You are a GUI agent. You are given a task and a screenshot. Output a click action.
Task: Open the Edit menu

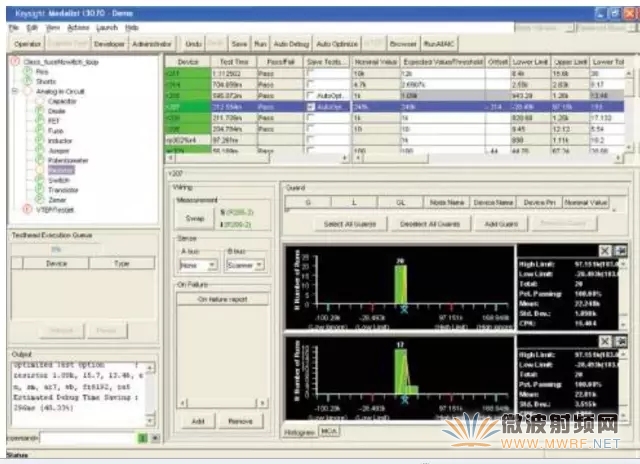click(x=32, y=28)
